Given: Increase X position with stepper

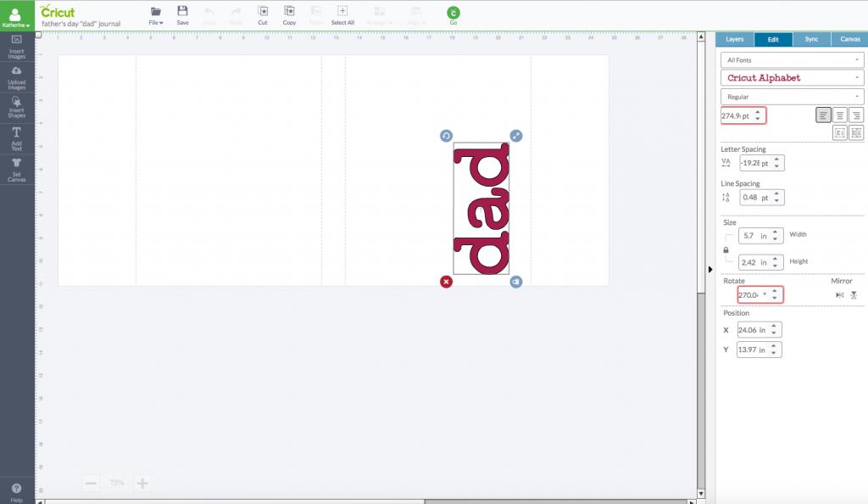Looking at the screenshot, I should pyautogui.click(x=774, y=326).
